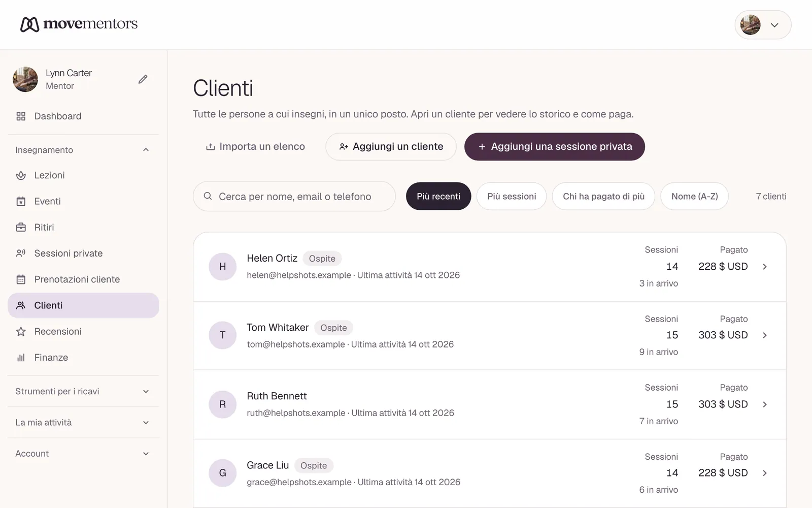Click the Eventi calendar star icon

pos(21,202)
